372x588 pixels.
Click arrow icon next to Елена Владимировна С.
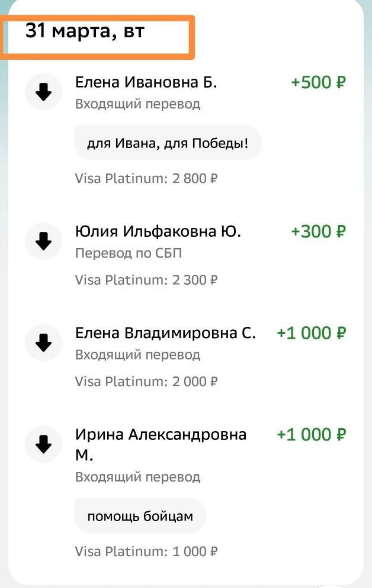(43, 342)
